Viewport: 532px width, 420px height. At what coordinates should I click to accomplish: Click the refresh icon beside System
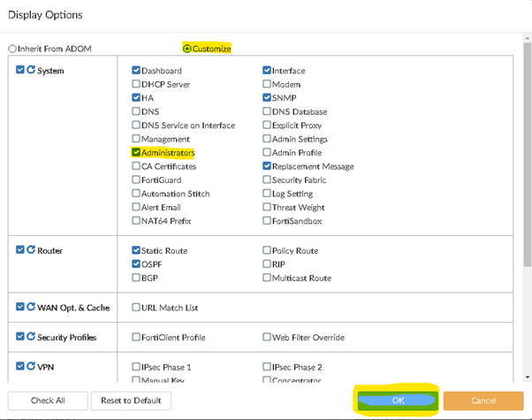(31, 71)
